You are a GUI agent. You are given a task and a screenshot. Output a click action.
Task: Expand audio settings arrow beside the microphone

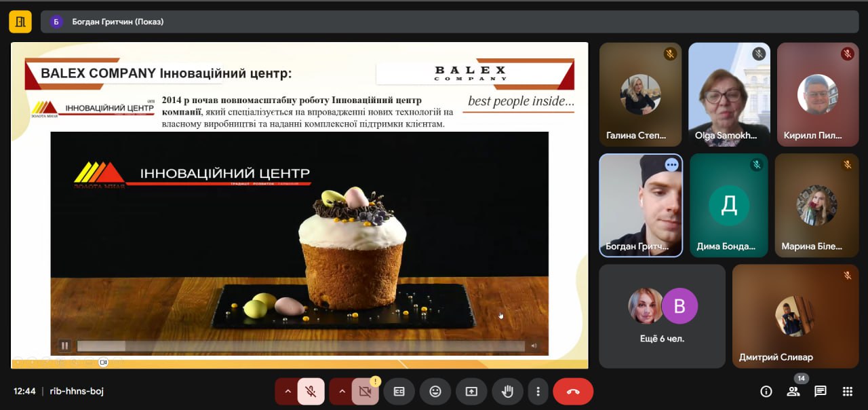coord(288,392)
